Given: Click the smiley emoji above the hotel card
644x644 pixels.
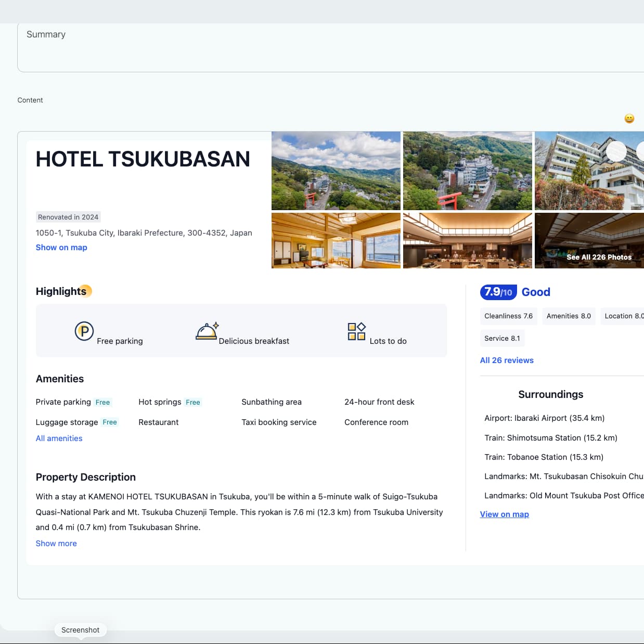Looking at the screenshot, I should [629, 118].
